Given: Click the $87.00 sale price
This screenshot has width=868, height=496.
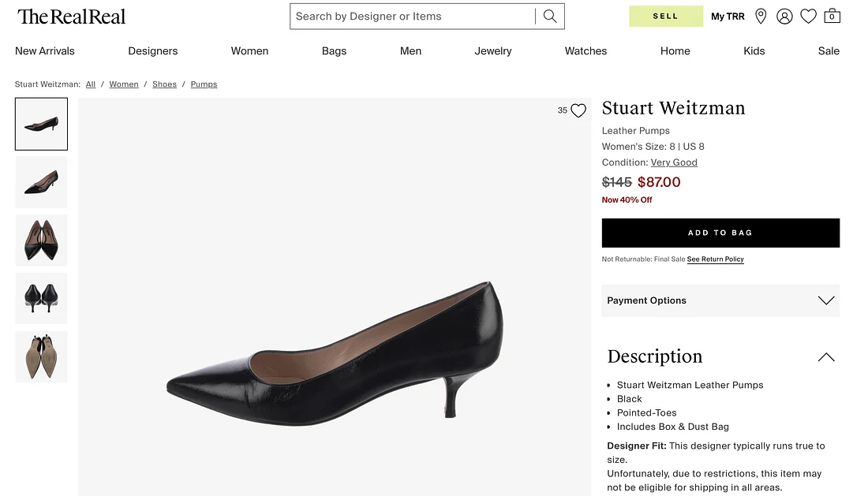Looking at the screenshot, I should 659,182.
